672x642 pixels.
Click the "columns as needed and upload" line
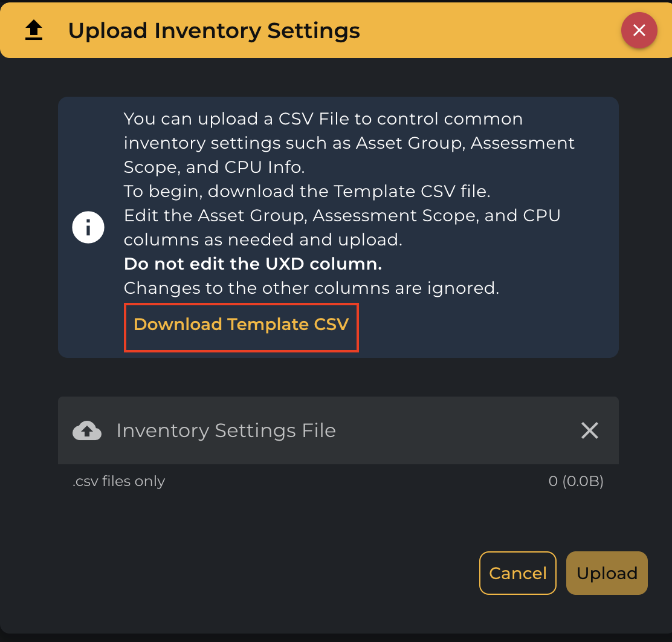click(263, 240)
